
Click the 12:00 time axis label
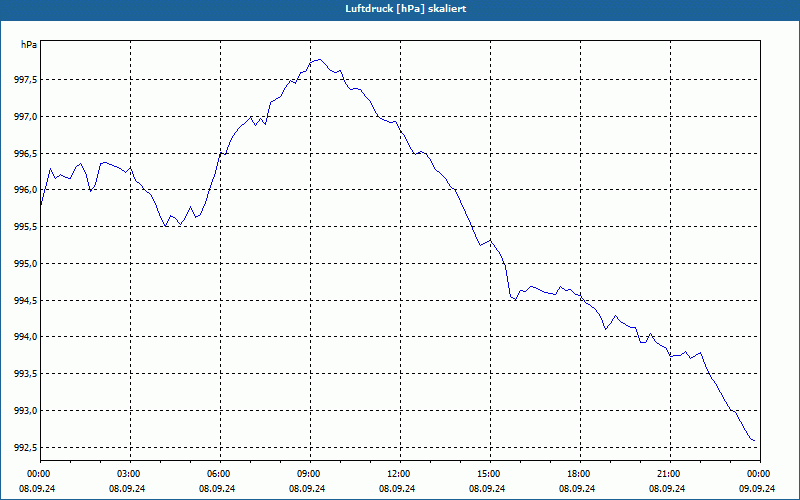tap(399, 474)
